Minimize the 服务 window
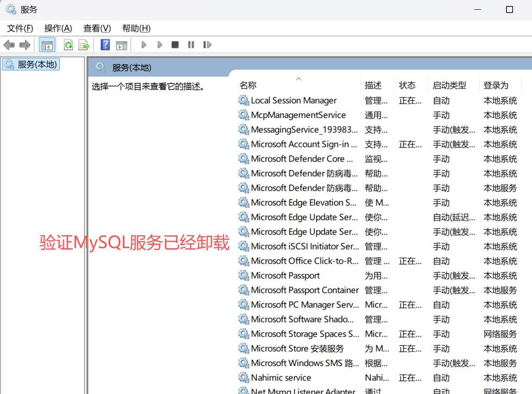 (x=478, y=10)
